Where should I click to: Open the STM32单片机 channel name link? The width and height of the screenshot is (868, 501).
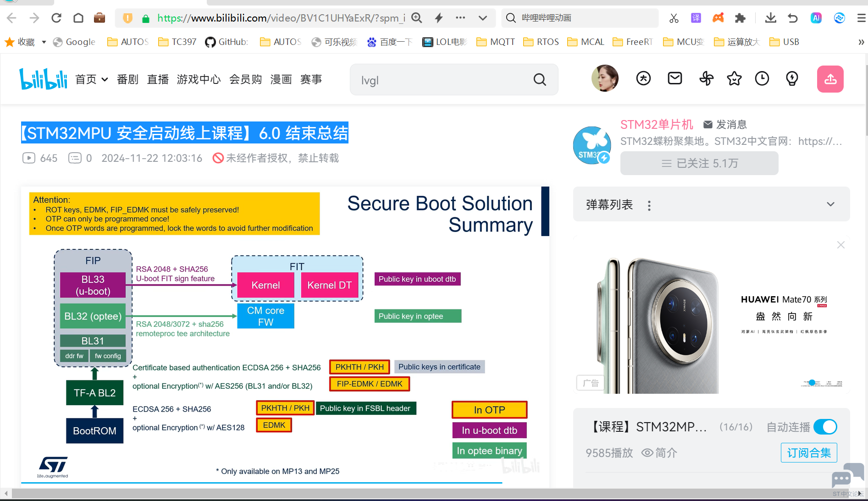657,124
